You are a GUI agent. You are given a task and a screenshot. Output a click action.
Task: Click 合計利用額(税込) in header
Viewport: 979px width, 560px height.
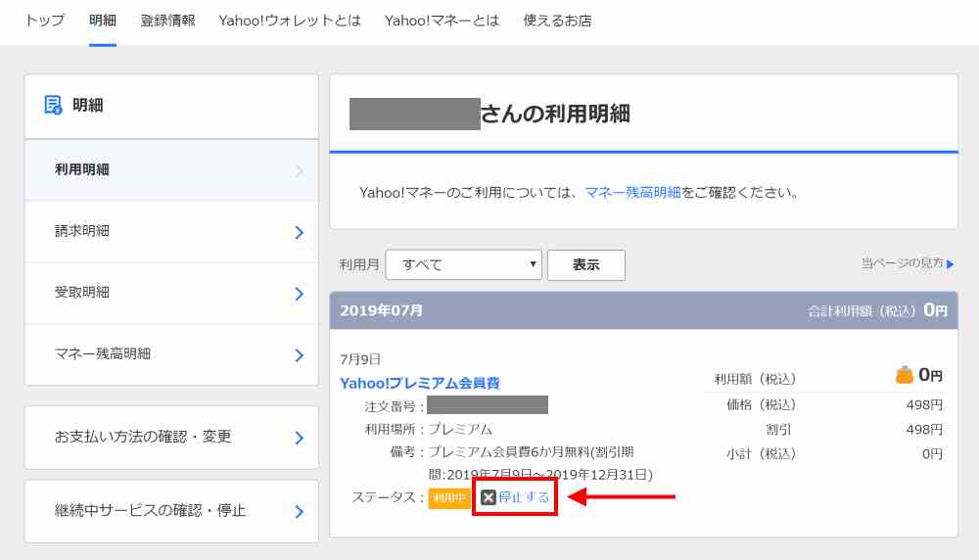pos(861,311)
